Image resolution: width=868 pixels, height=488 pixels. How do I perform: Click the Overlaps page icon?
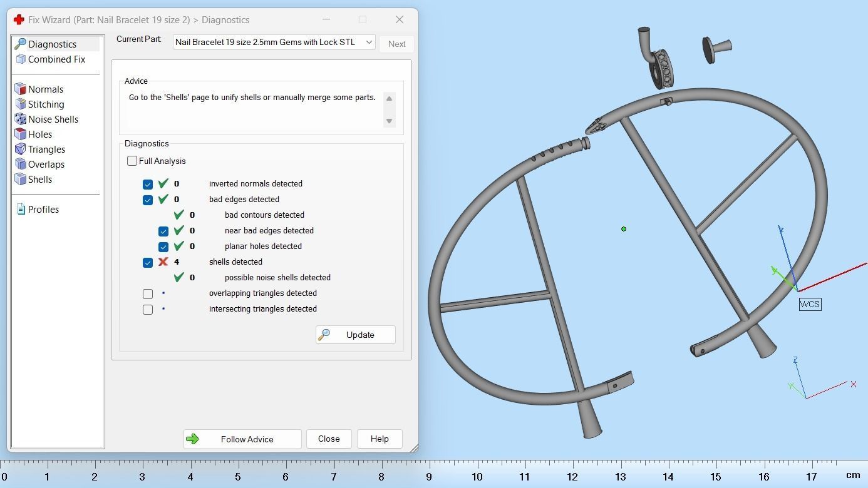[x=20, y=164]
